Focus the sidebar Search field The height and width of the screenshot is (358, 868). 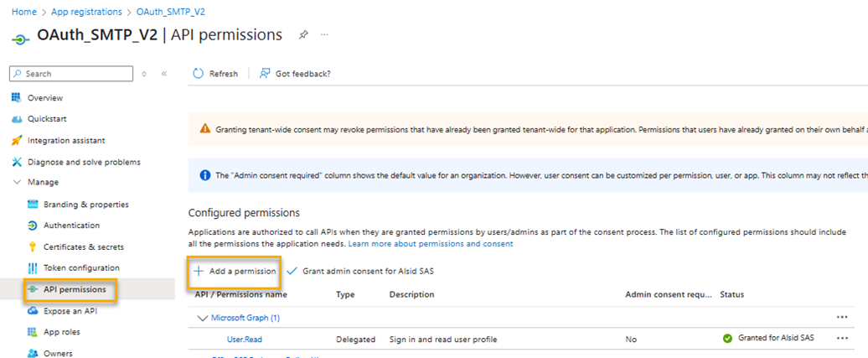point(71,74)
